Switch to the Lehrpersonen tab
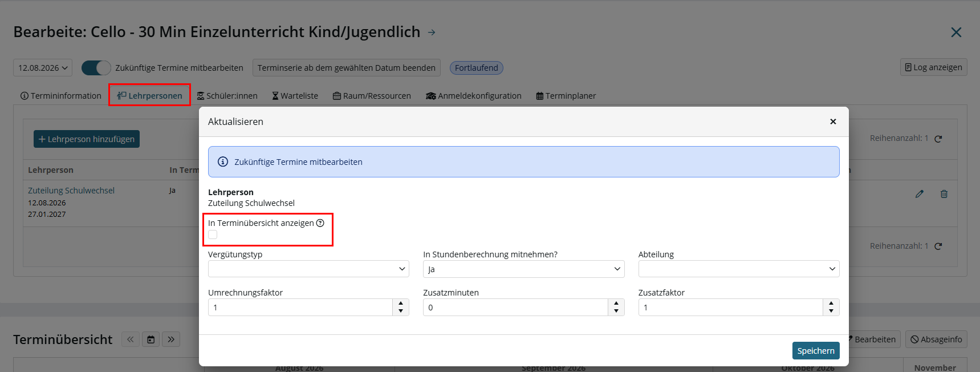Screen dimensions: 980x372 150,96
